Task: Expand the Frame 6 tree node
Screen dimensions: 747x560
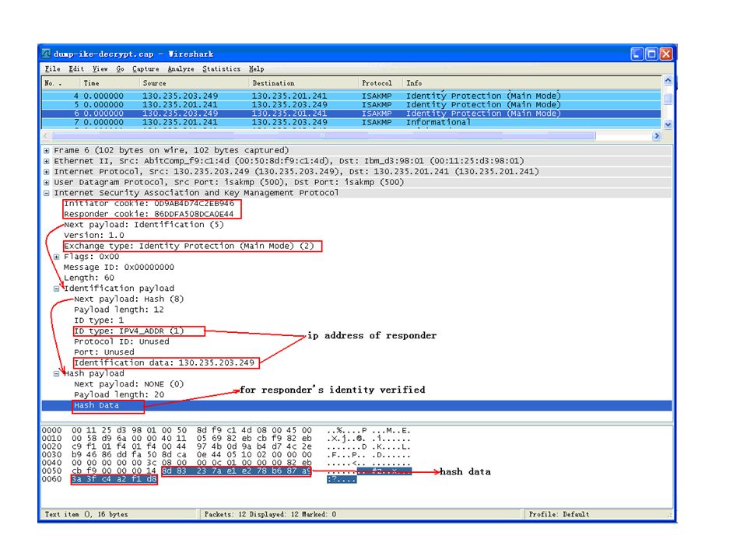Action: 46,150
